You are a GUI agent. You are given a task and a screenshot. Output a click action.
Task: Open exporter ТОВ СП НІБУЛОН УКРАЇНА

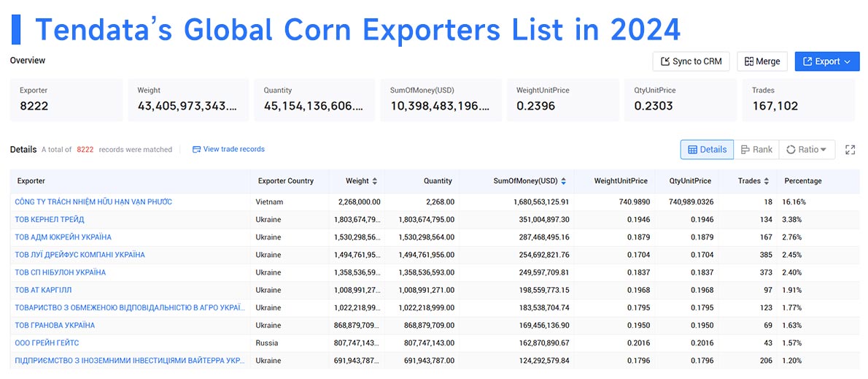(x=61, y=272)
